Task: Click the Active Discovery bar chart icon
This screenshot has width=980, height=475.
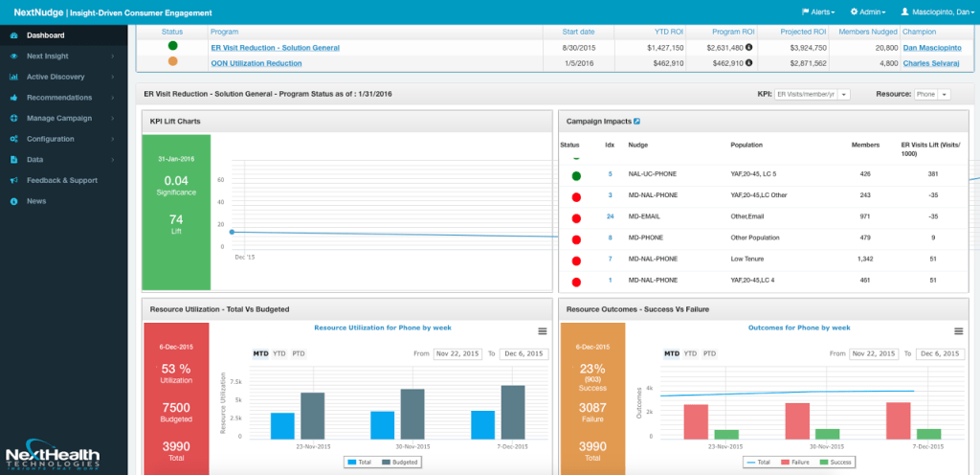Action: 13,77
